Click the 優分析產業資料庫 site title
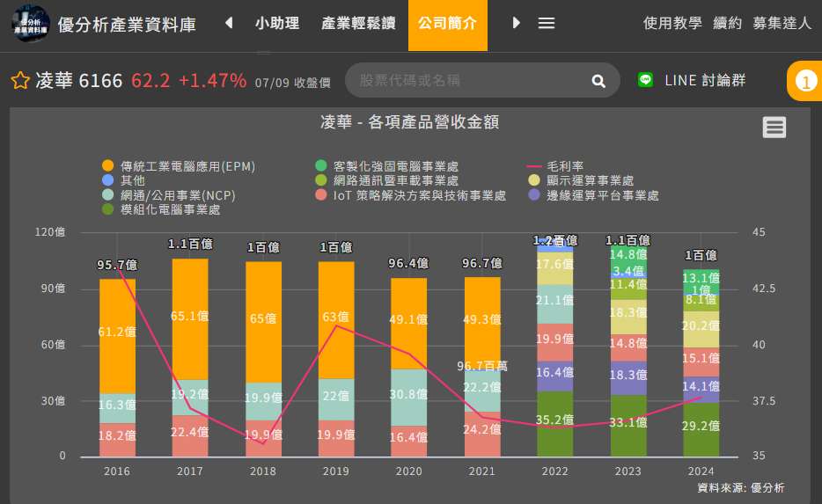 (x=127, y=24)
